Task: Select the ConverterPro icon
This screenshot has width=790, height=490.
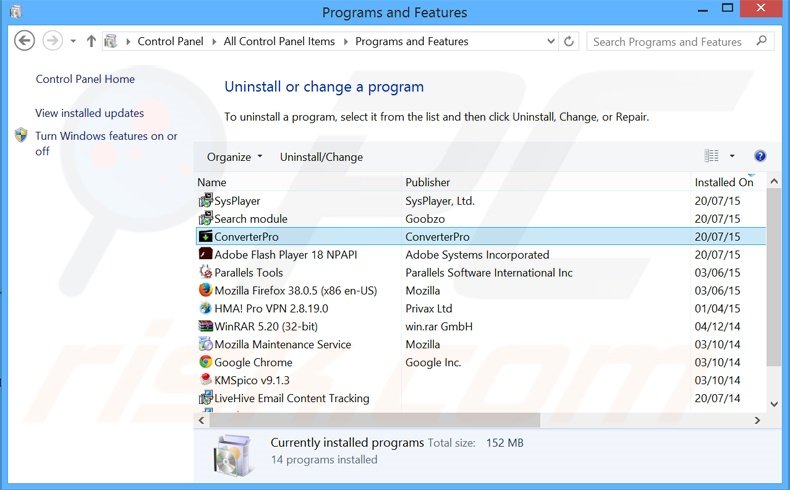Action: point(206,236)
